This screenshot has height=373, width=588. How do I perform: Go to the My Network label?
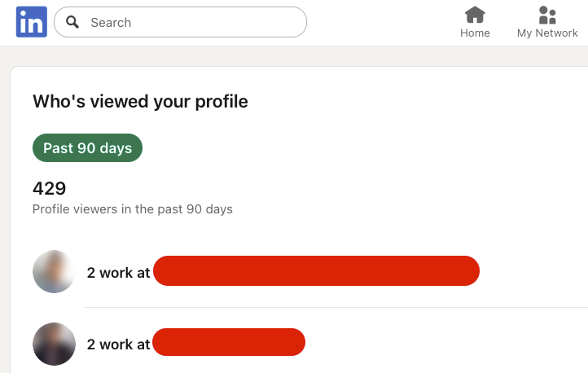click(547, 33)
